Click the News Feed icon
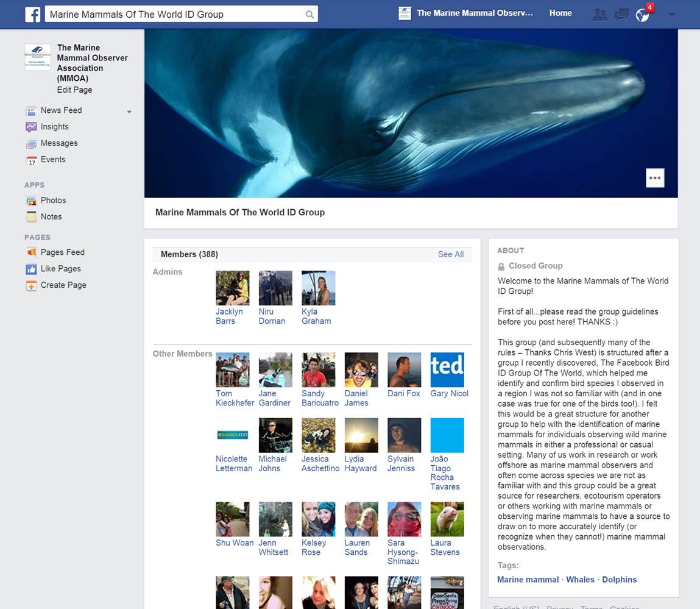The width and height of the screenshot is (700, 609). click(x=31, y=111)
